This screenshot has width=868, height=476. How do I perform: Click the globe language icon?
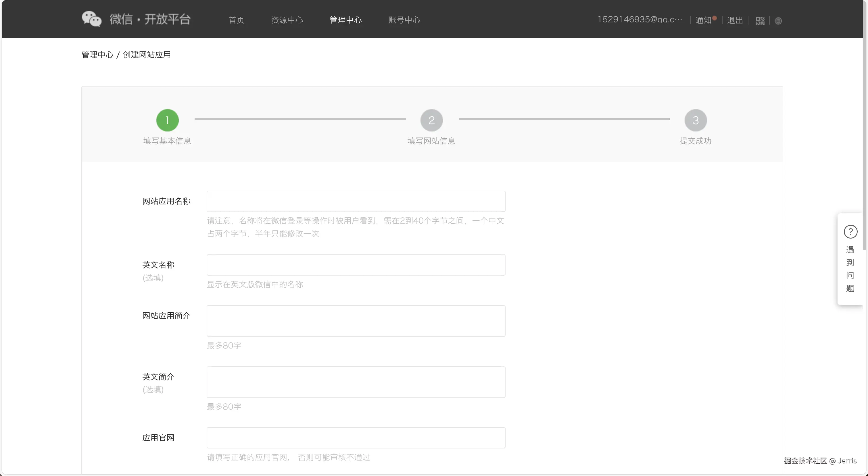pos(778,21)
